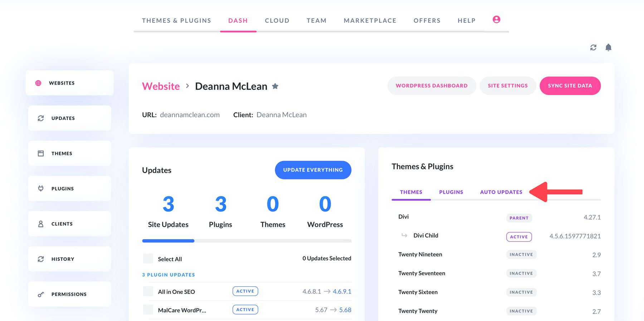Select the Dash top menu item
Image resolution: width=644 pixels, height=321 pixels.
pyautogui.click(x=238, y=21)
